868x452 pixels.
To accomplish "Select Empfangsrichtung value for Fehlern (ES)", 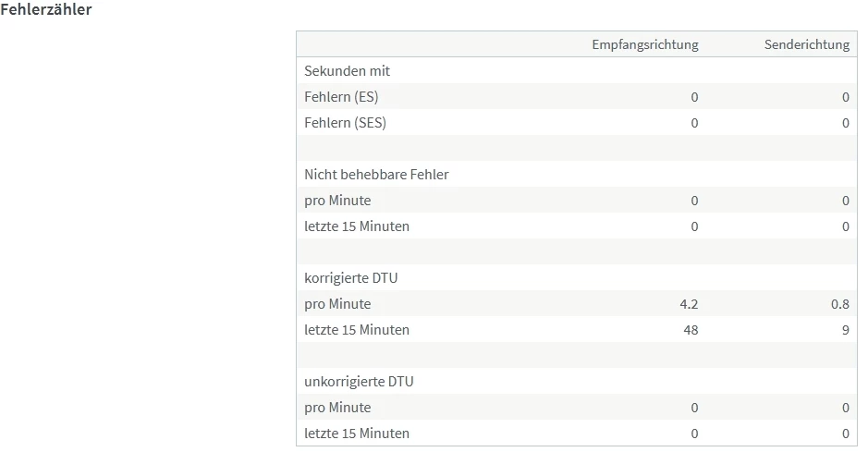I will click(694, 97).
